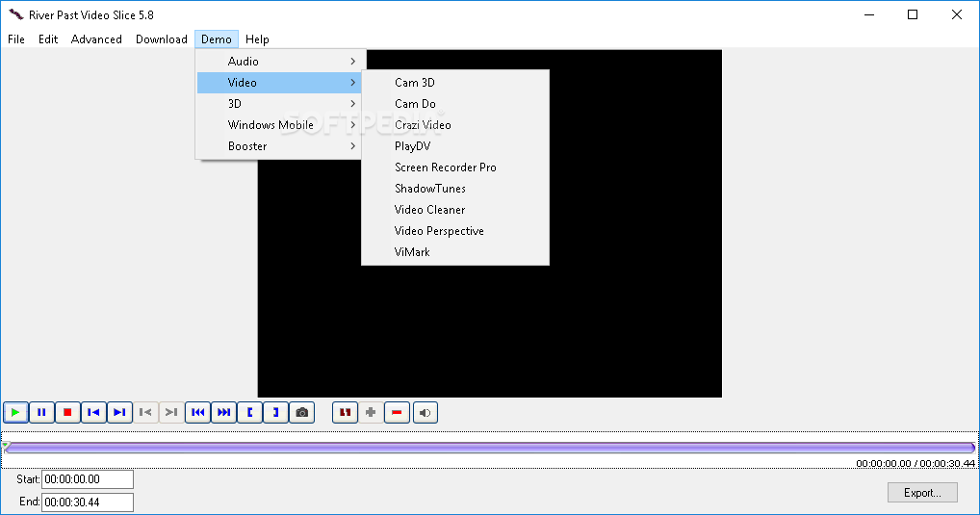Choose Video Cleaner from the submenu
This screenshot has width=980, height=515.
(x=455, y=210)
